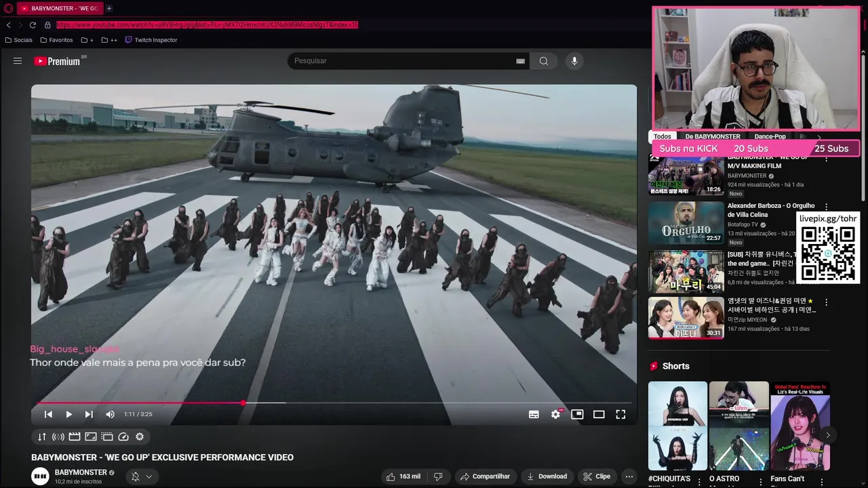This screenshot has width=868, height=488.
Task: Select the De BABYMONSTER filter chip
Action: pyautogui.click(x=713, y=136)
